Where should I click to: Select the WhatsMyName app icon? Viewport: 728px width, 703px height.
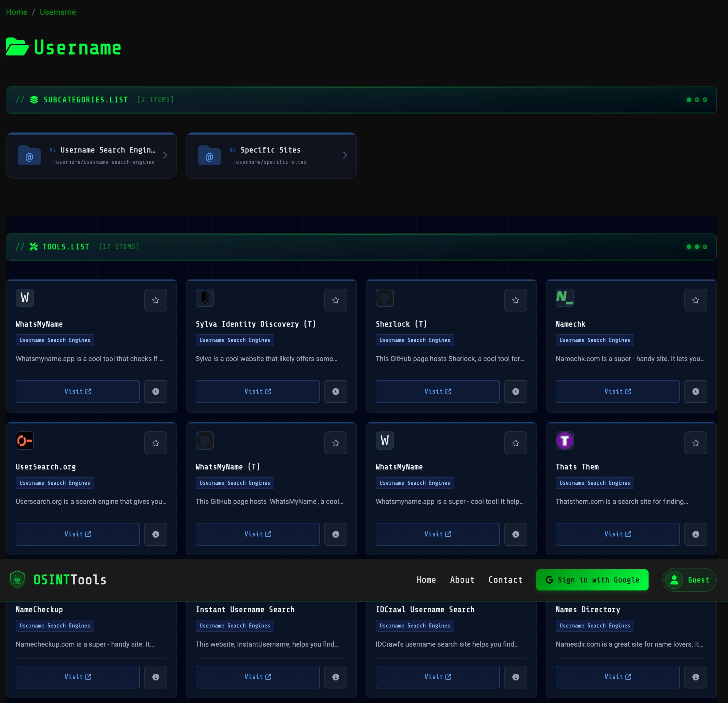click(x=24, y=297)
